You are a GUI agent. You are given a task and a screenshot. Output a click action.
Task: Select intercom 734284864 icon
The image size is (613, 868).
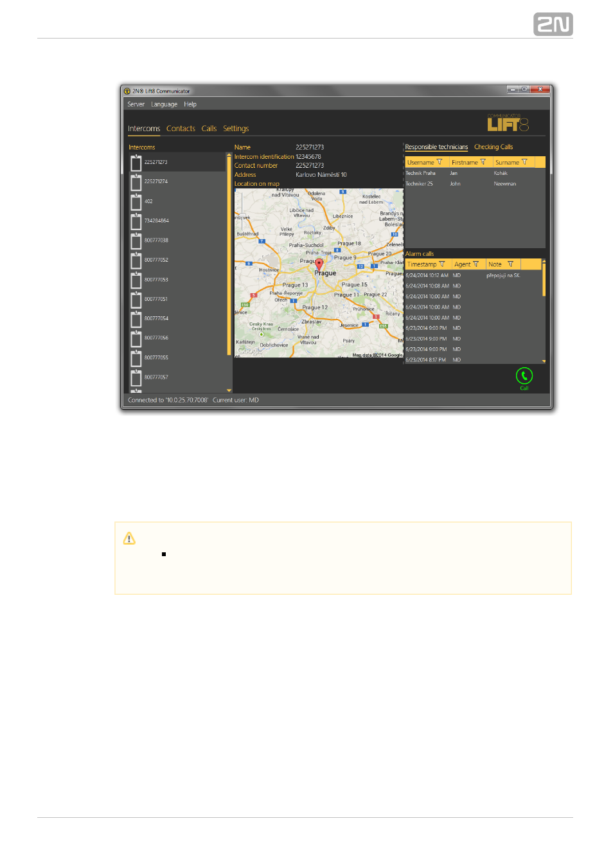136,221
